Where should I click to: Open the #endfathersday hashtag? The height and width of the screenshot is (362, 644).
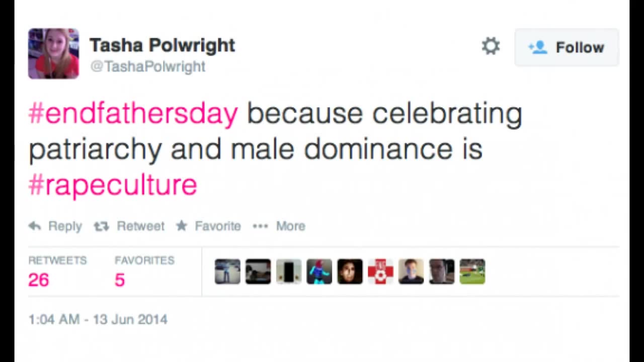pyautogui.click(x=133, y=113)
